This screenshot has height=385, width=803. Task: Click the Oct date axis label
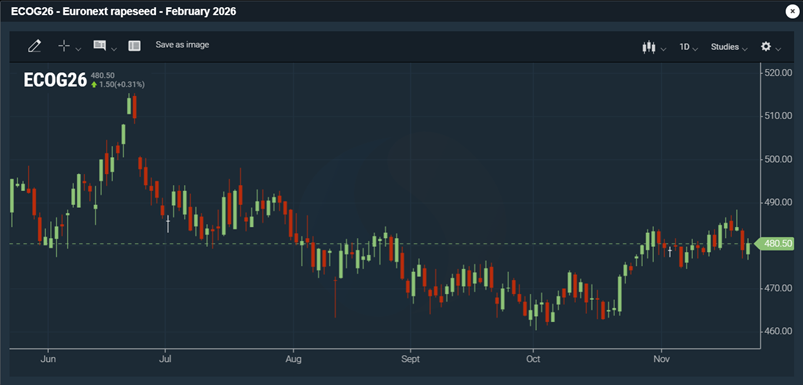coord(533,359)
